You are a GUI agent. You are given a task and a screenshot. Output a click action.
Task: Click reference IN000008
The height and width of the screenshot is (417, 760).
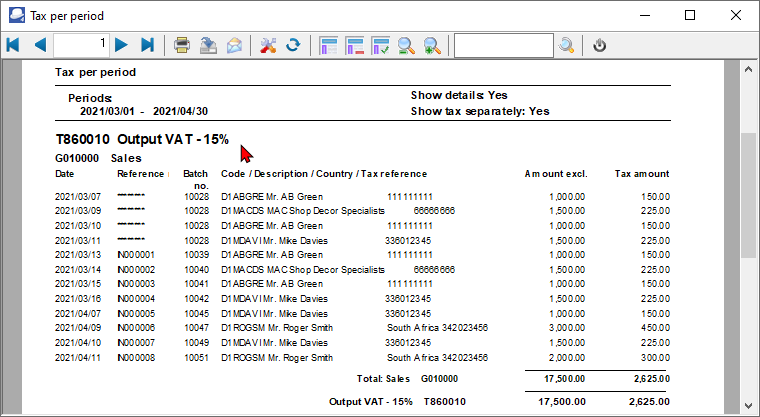[x=136, y=358]
